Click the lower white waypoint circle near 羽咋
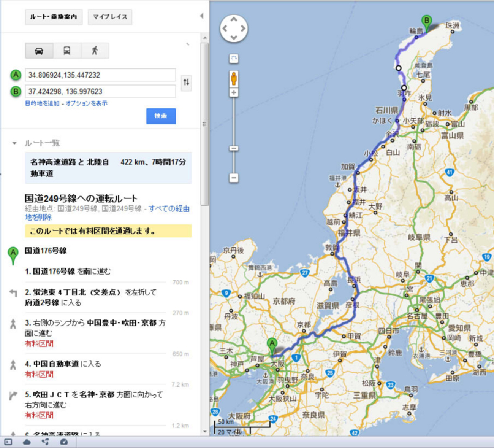 pyautogui.click(x=404, y=88)
